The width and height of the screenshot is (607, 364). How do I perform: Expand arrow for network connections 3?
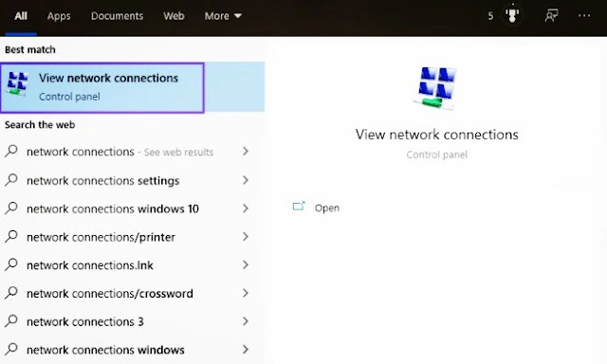(246, 321)
